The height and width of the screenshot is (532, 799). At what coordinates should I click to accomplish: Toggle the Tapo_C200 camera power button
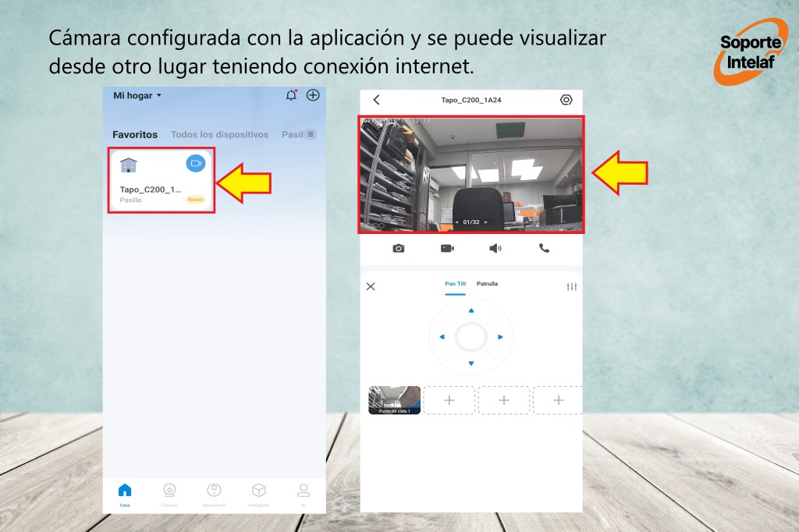coord(195,163)
